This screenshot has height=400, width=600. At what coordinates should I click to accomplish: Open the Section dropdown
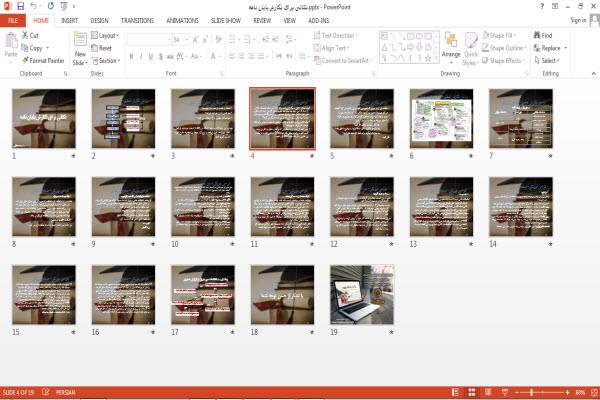[x=106, y=60]
